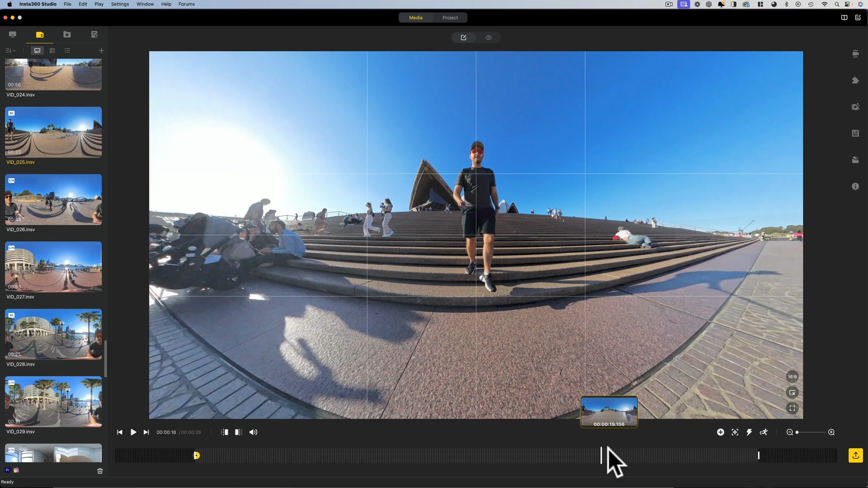Viewport: 868px width, 488px height.
Task: Open the Window menu
Action: [x=145, y=4]
